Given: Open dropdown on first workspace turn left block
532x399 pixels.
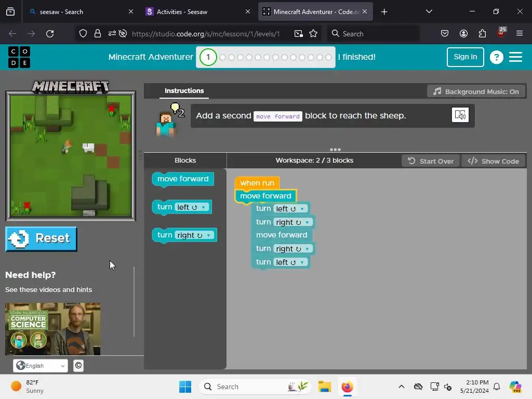Looking at the screenshot, I should 302,209.
